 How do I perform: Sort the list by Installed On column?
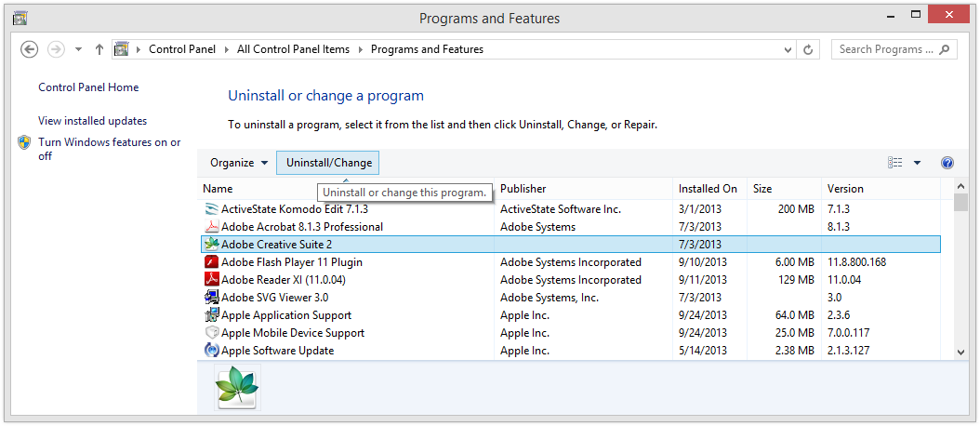pos(707,189)
